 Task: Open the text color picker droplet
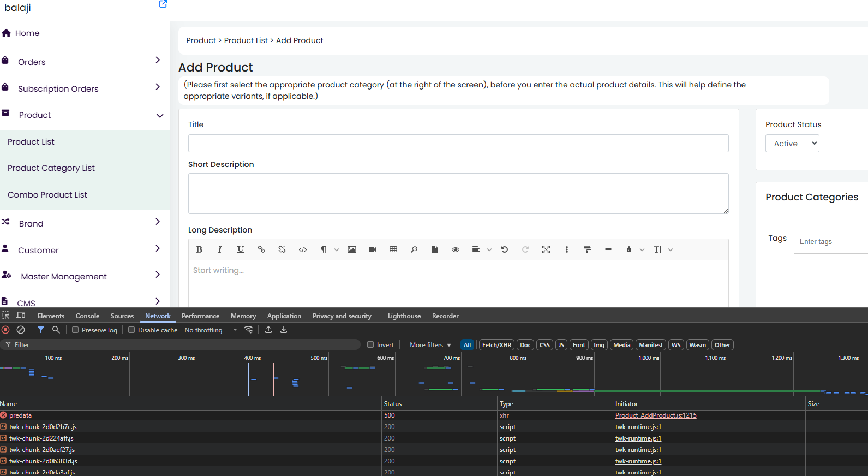click(x=629, y=249)
